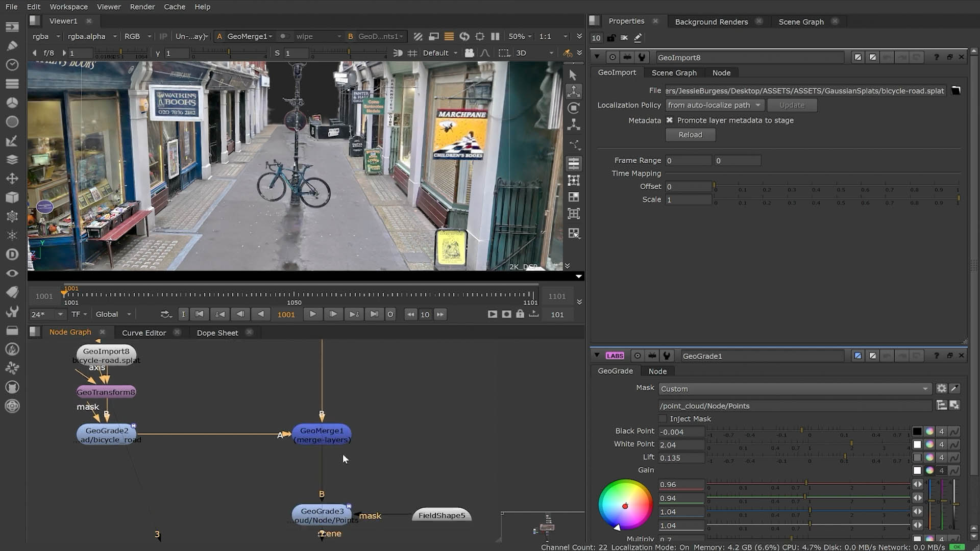Open the Localization Policy dropdown
The height and width of the screenshot is (551, 980).
714,105
